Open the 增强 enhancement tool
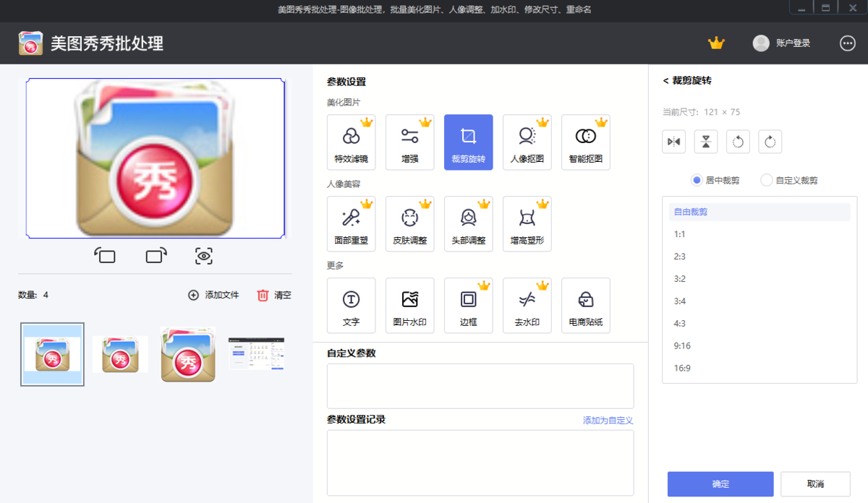The width and height of the screenshot is (868, 503). (x=409, y=142)
